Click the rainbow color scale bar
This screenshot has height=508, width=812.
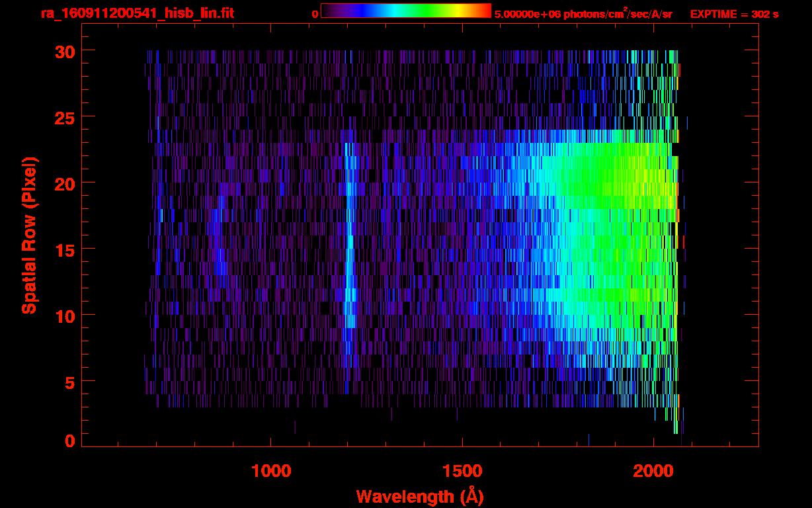pyautogui.click(x=406, y=11)
